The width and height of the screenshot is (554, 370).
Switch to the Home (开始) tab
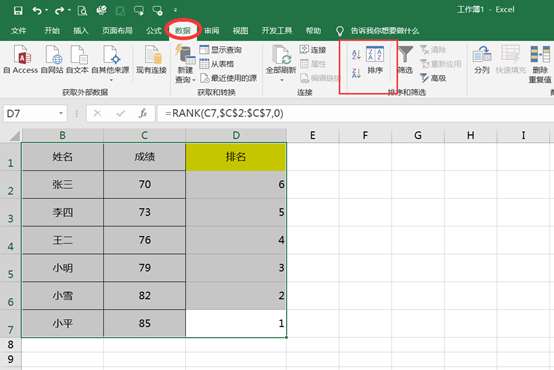click(x=52, y=31)
